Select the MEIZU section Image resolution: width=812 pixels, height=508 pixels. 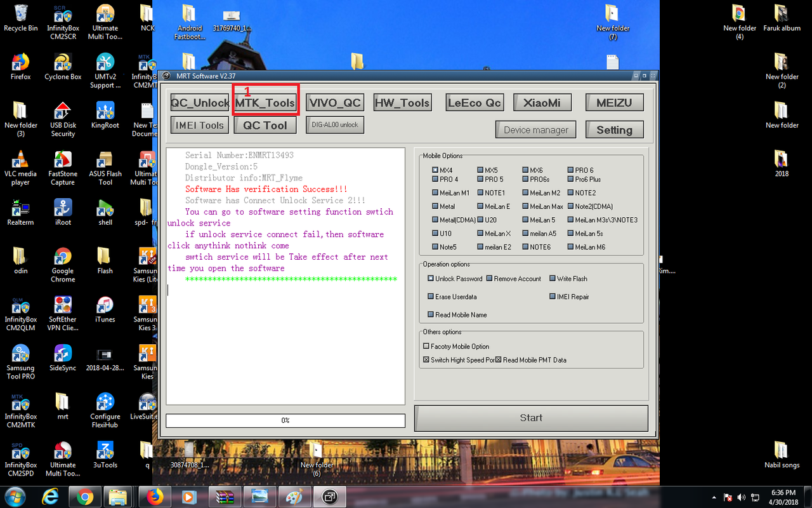(614, 103)
